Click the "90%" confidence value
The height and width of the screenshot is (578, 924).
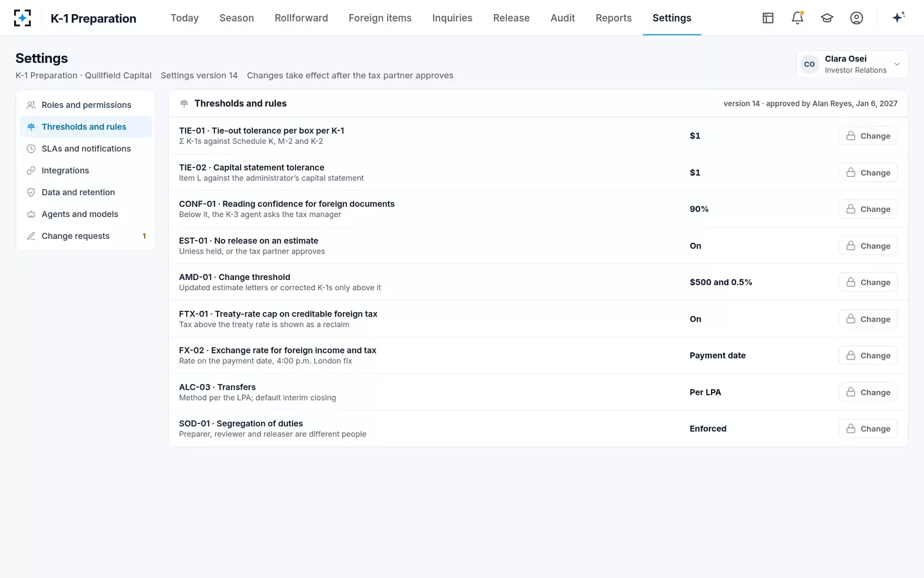[x=699, y=209]
